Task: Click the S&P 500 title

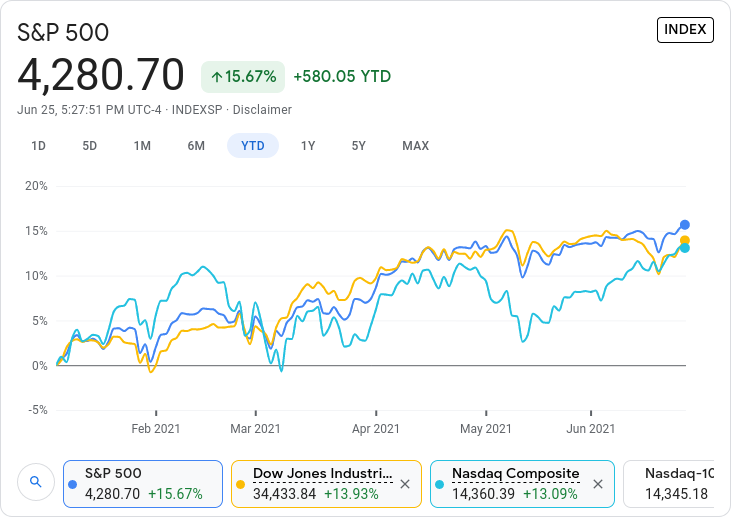Action: pyautogui.click(x=63, y=33)
